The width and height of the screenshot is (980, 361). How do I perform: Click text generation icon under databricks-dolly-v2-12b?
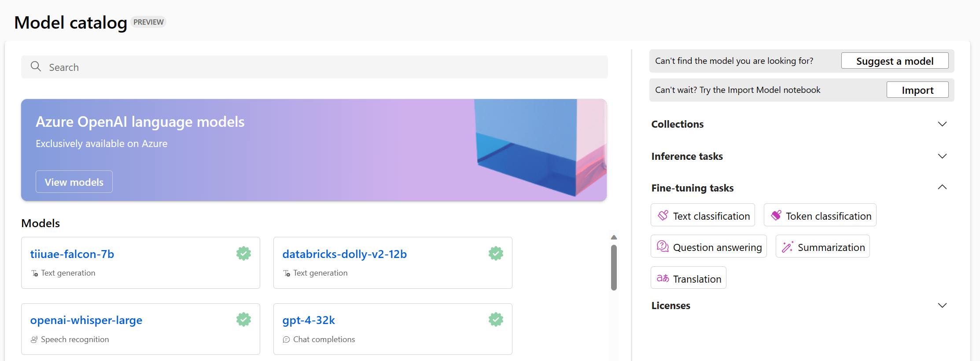pos(287,273)
